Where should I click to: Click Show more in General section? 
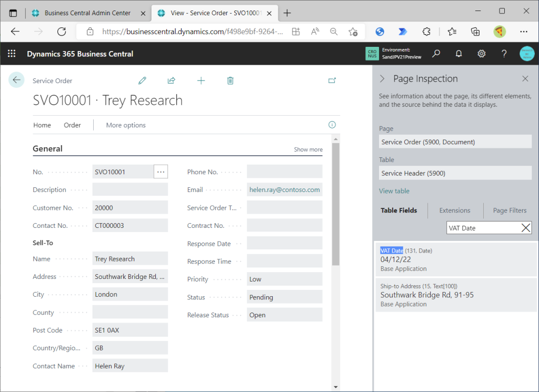(x=308, y=149)
